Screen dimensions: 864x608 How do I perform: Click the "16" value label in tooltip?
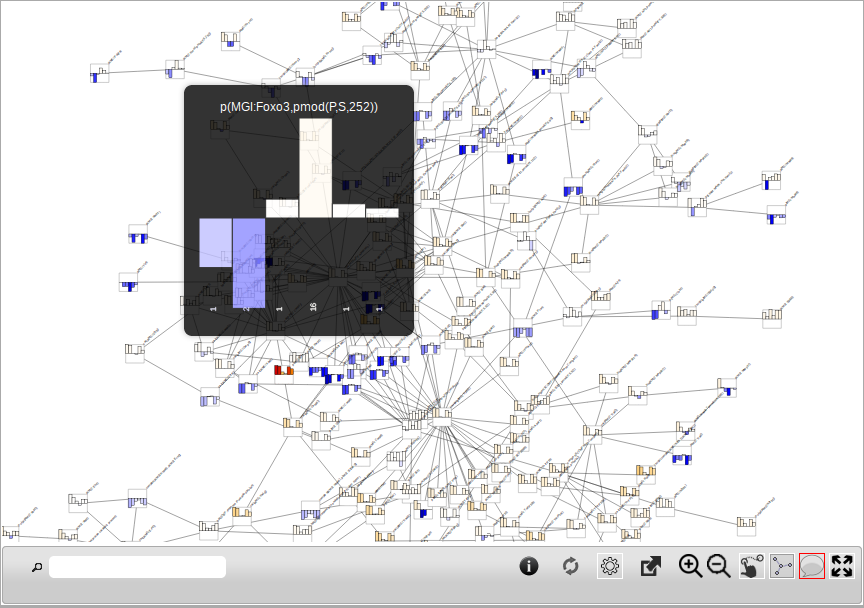point(313,307)
